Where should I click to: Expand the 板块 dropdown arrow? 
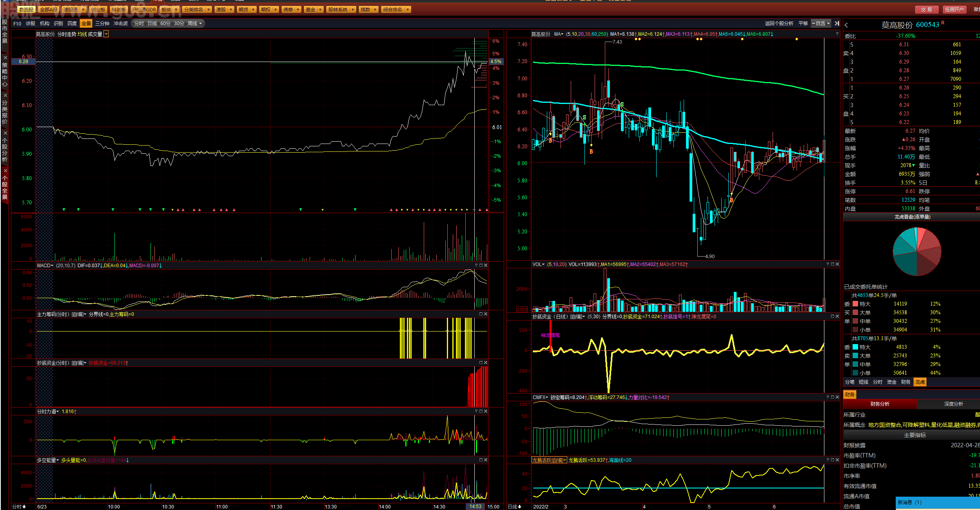[x=176, y=10]
